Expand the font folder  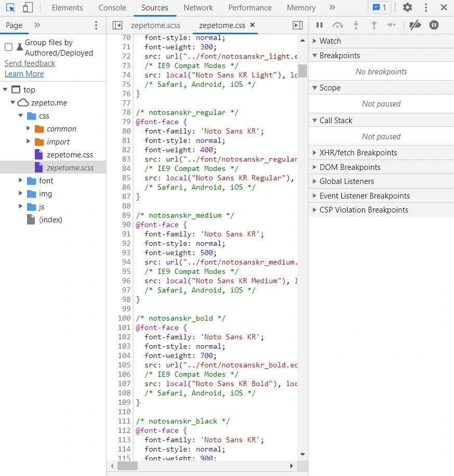click(x=21, y=180)
